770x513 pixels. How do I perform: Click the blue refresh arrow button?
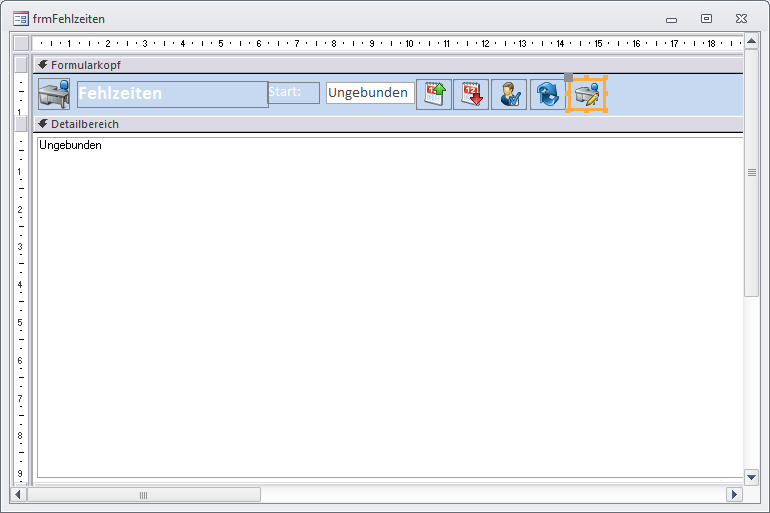click(x=547, y=94)
